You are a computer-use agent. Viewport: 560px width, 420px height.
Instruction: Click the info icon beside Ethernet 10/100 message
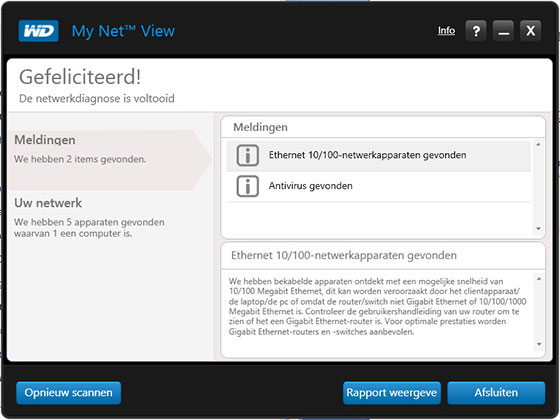point(248,155)
